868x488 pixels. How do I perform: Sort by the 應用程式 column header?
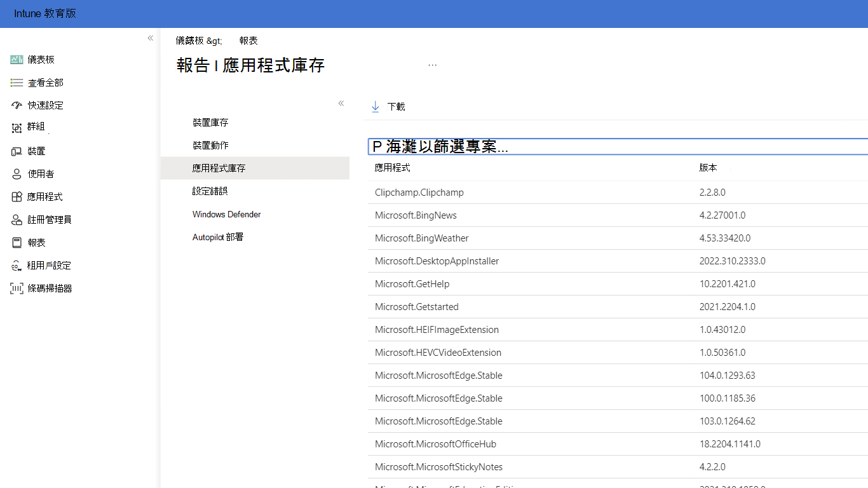click(393, 168)
